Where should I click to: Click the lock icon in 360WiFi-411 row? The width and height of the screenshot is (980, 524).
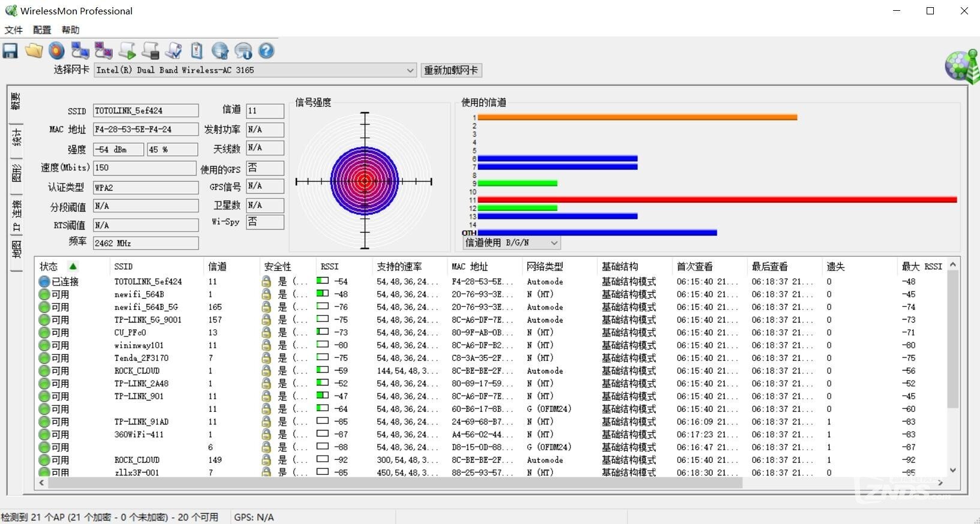[x=266, y=434]
